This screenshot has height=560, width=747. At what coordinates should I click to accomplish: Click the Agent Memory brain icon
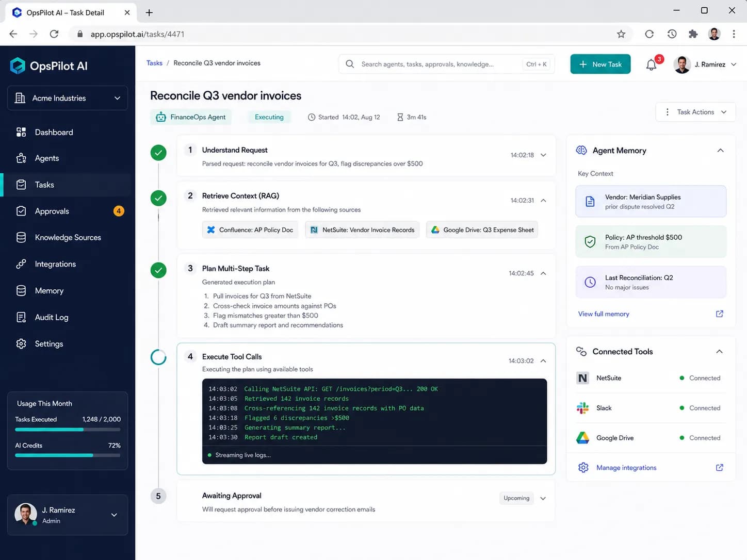[x=581, y=150]
